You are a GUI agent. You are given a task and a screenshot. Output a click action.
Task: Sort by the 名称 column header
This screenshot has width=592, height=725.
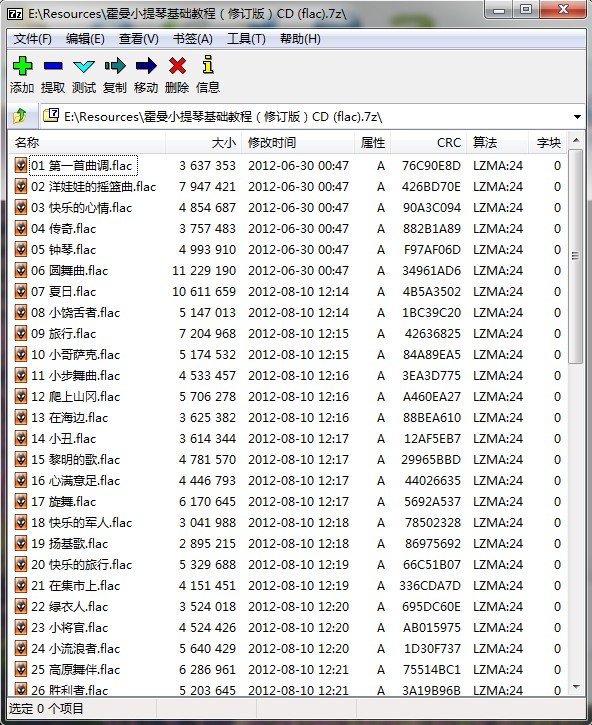click(x=87, y=142)
